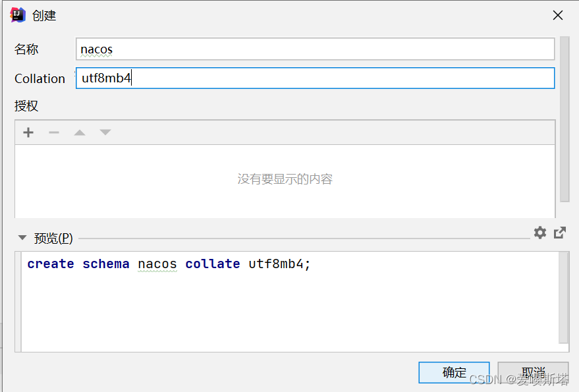The height and width of the screenshot is (392, 579).
Task: Click the remove grant minus icon
Action: tap(54, 132)
